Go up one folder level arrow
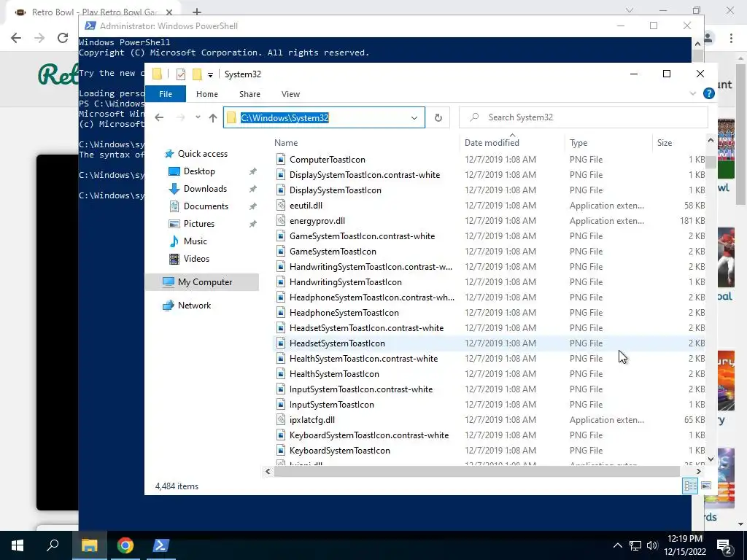 tap(213, 117)
